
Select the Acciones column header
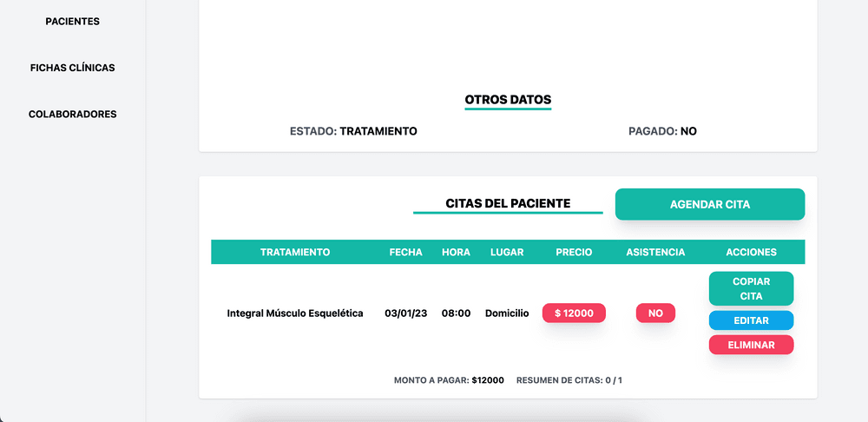[x=751, y=252]
